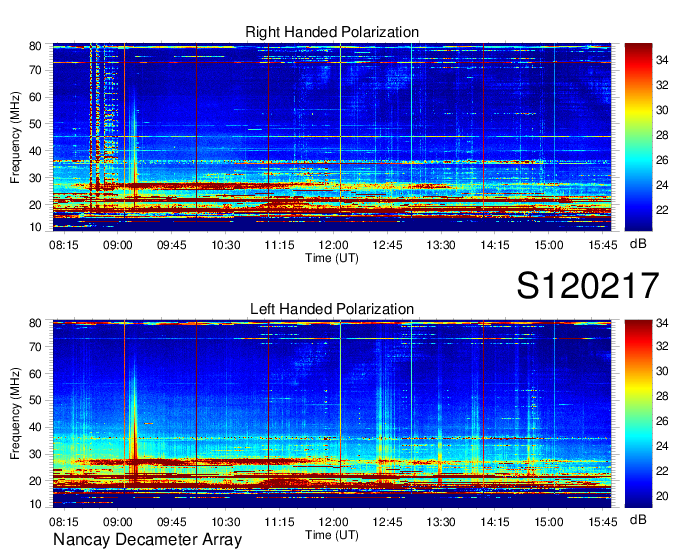Click the Left Handed plot's color scale bar

638,414
